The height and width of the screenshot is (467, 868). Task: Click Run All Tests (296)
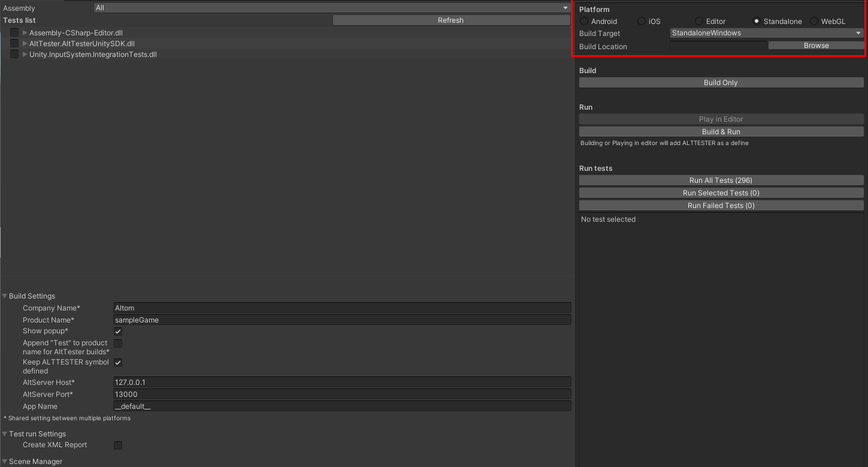[x=721, y=180]
